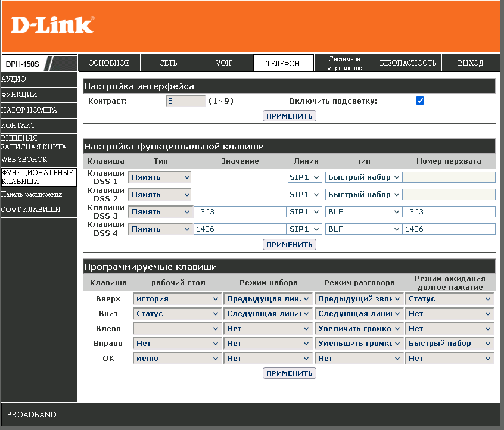Click the D-Link logo
The height and width of the screenshot is (430, 504).
[52, 24]
